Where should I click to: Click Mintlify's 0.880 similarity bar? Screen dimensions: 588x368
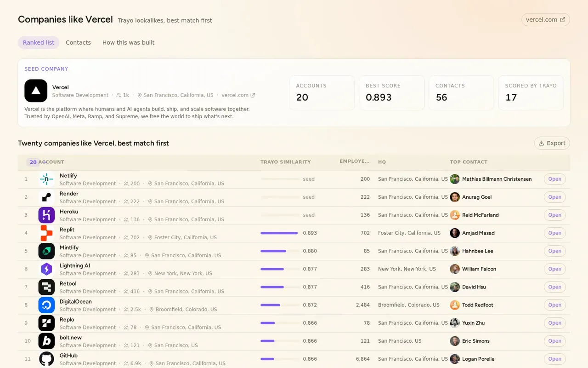coord(280,251)
